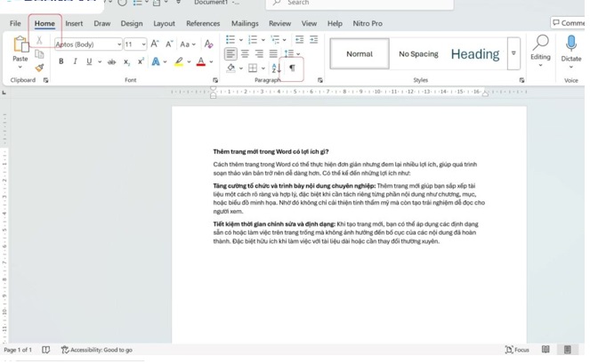Open the underline style dropdown arrow
This screenshot has width=590, height=364.
100,61
